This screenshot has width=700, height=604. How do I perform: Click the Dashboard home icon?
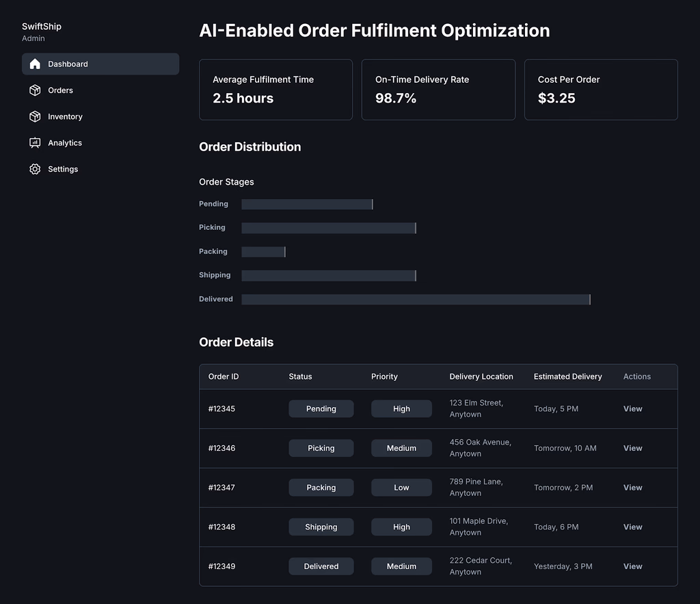35,64
